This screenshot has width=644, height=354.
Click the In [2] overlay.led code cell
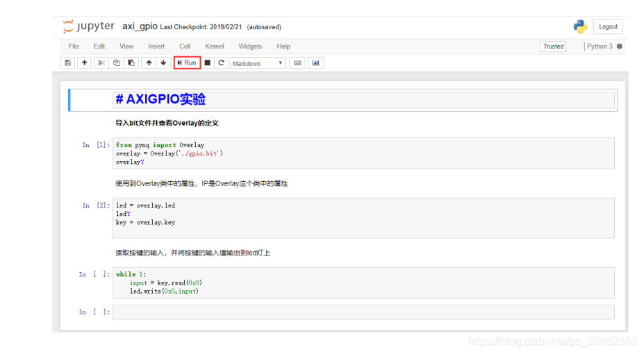(x=363, y=218)
